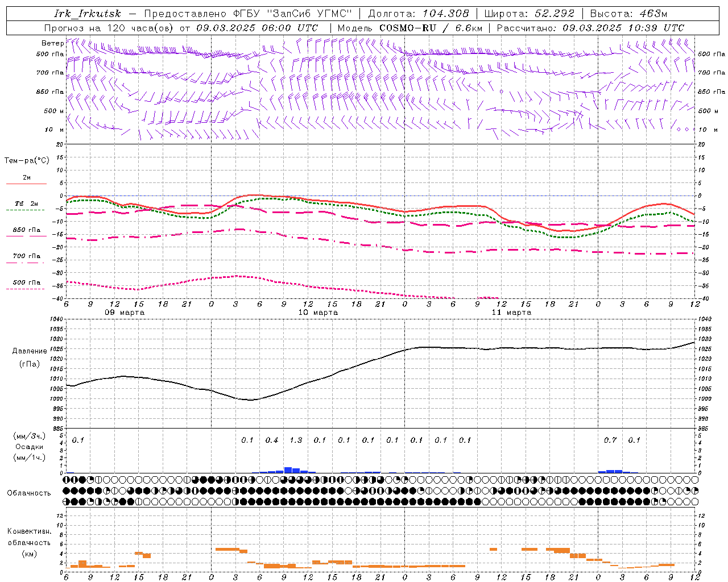The height and width of the screenshot is (582, 728).
Task: Click the 0.7 precipitation total value
Action: point(610,440)
